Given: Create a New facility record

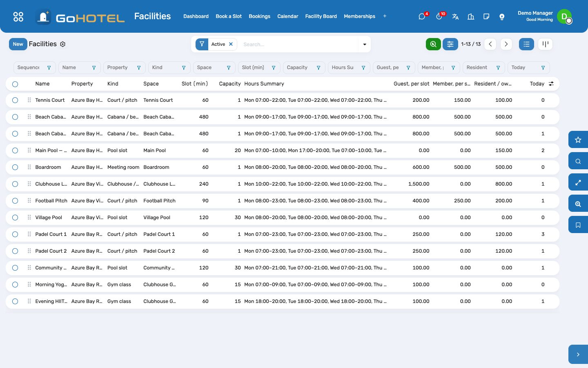Looking at the screenshot, I should (x=18, y=44).
